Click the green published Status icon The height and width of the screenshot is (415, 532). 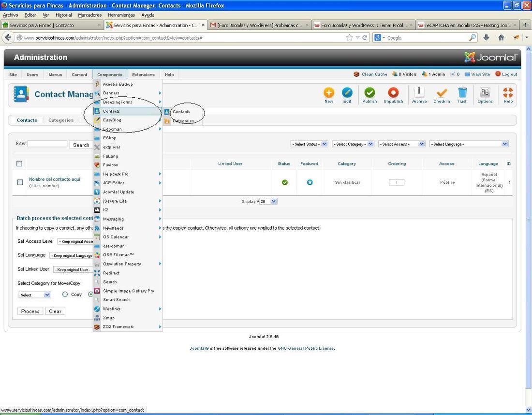point(285,182)
